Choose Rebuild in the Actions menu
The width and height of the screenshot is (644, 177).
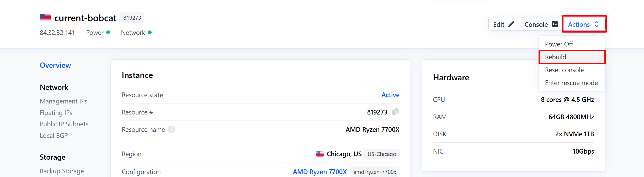(556, 57)
